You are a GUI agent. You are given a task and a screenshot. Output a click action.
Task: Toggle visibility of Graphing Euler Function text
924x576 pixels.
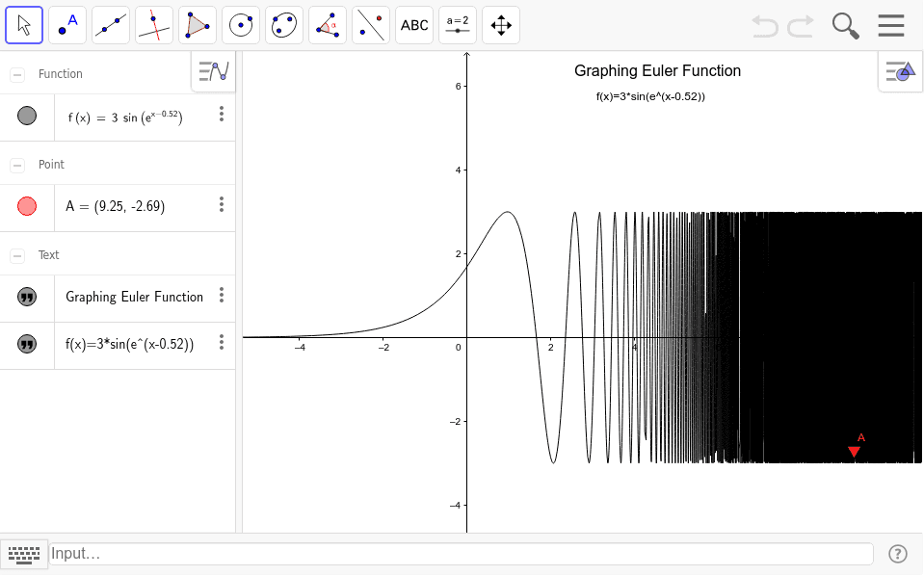(27, 297)
